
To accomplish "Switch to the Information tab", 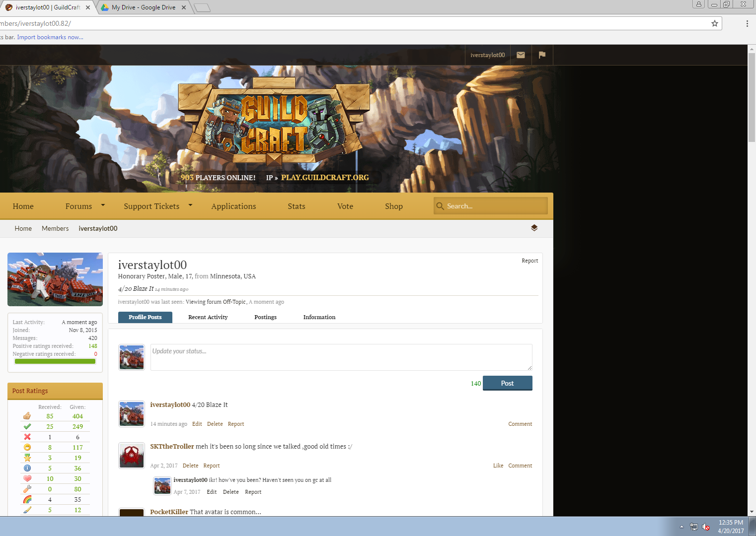I will point(319,317).
